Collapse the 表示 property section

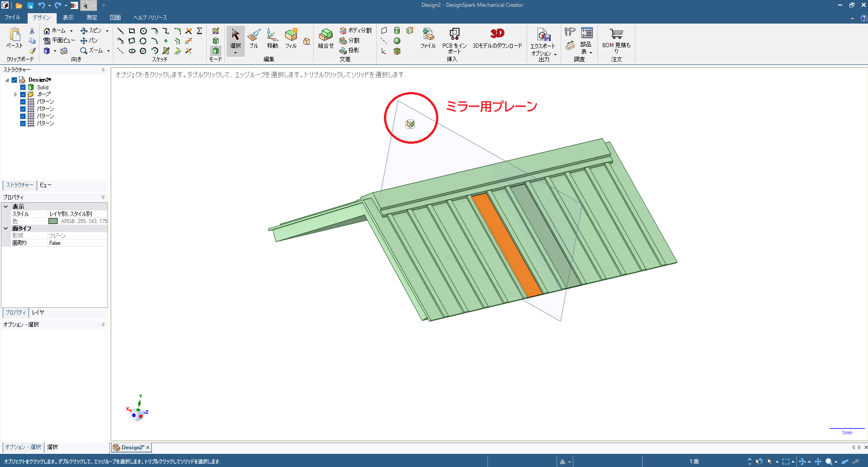point(6,207)
